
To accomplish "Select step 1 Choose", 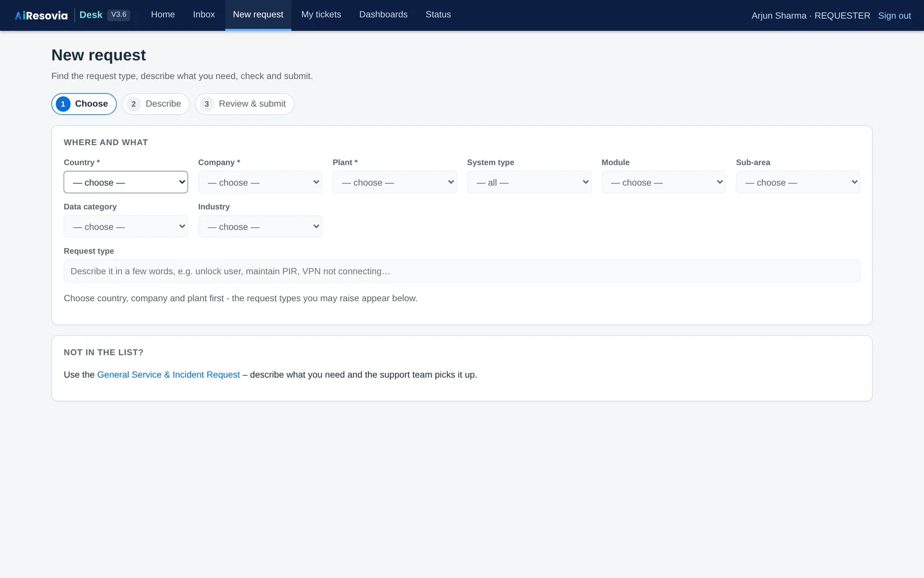I will tap(84, 104).
